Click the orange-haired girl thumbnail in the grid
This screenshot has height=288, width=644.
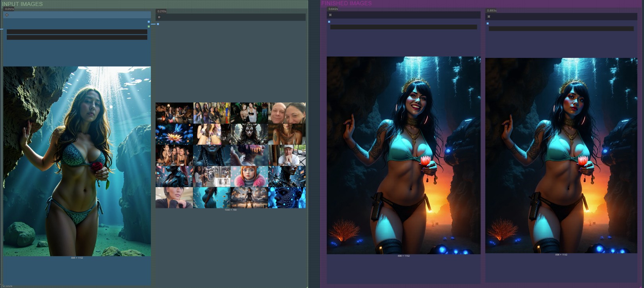[x=249, y=177]
